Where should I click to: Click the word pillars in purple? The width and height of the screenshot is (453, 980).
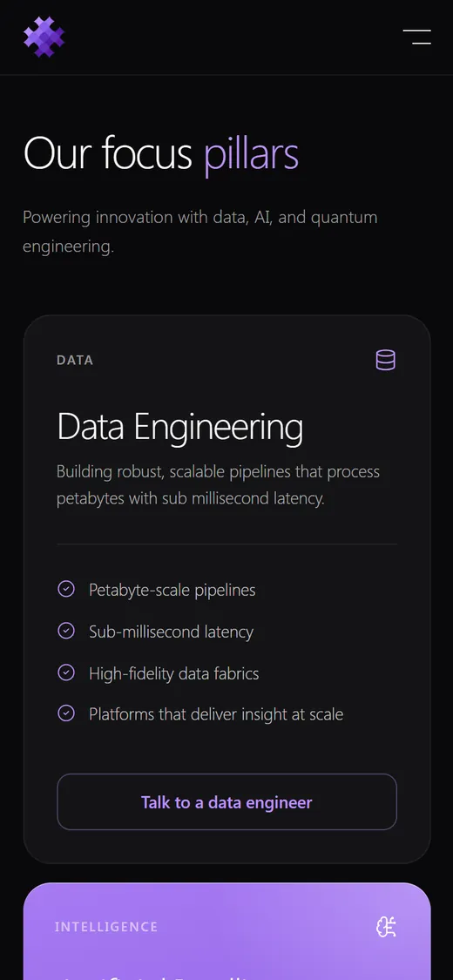click(252, 154)
